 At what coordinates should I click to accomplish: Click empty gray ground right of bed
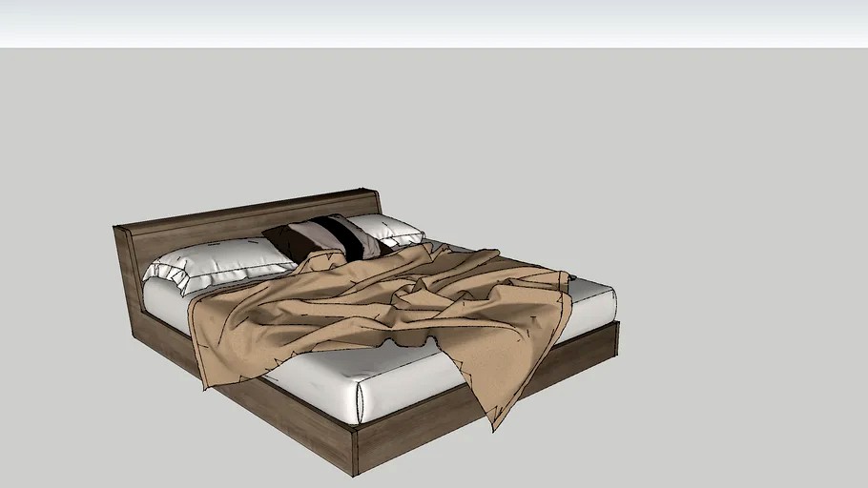pyautogui.click(x=744, y=286)
